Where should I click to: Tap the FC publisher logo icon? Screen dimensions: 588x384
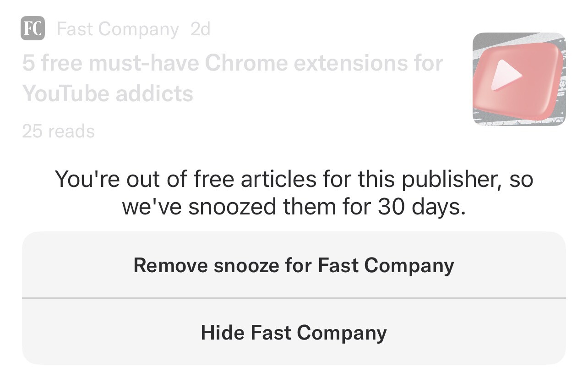33,28
